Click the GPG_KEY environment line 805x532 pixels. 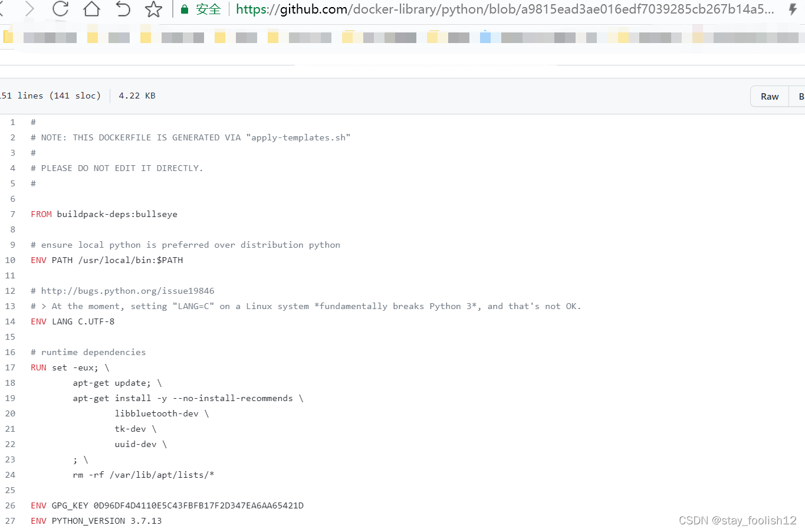(x=167, y=505)
